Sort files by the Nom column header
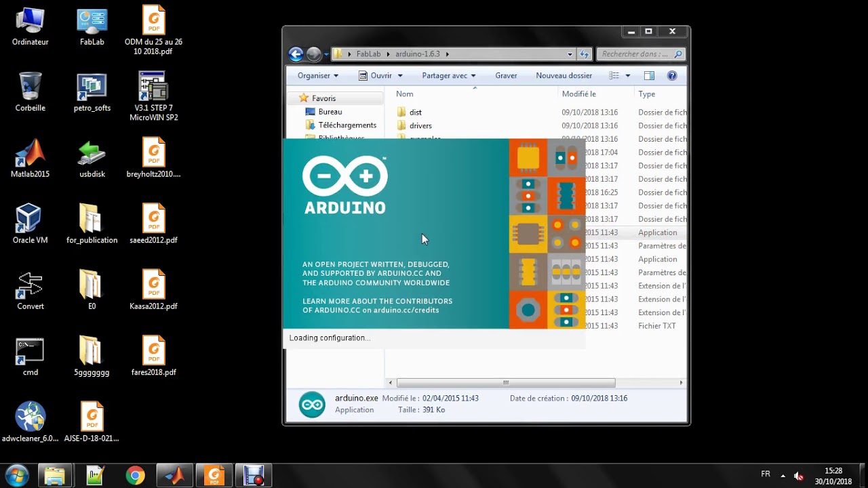Viewport: 868px width, 488px height. point(405,94)
